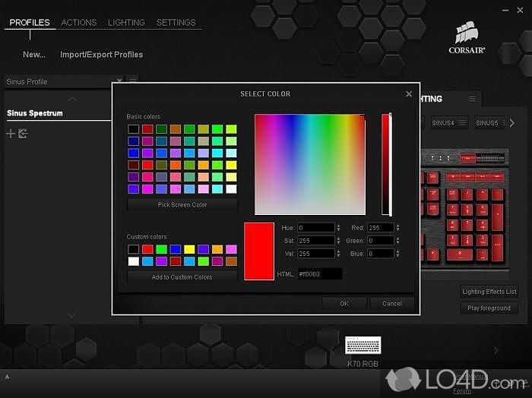This screenshot has height=398, width=532.
Task: Click the brightness value slider strip
Action: pyautogui.click(x=385, y=164)
